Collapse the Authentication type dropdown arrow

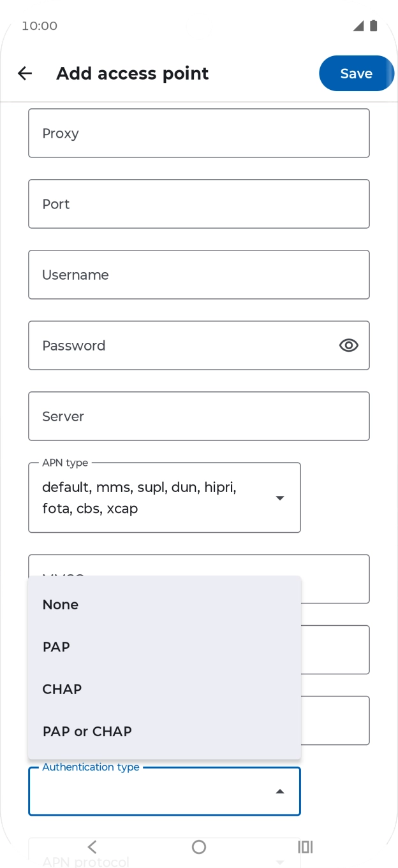click(279, 792)
